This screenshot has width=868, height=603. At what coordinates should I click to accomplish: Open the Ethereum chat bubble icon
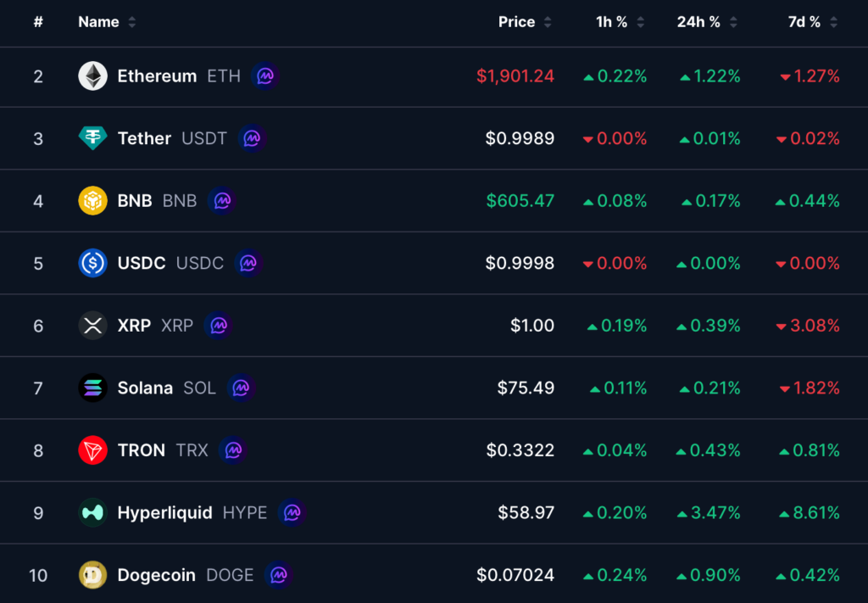[x=265, y=75]
